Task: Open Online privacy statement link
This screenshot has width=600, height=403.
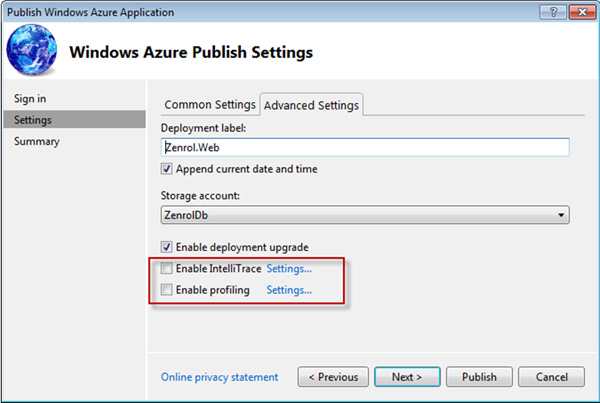Action: (219, 377)
